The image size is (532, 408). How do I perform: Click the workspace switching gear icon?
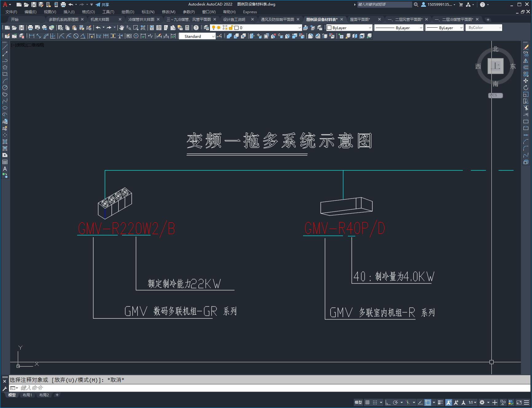[x=482, y=402]
